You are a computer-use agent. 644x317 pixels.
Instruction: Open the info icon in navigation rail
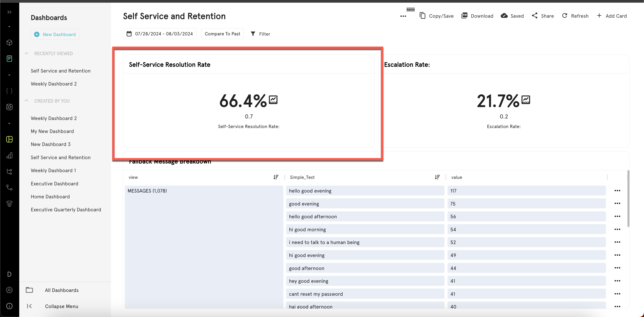point(9,306)
